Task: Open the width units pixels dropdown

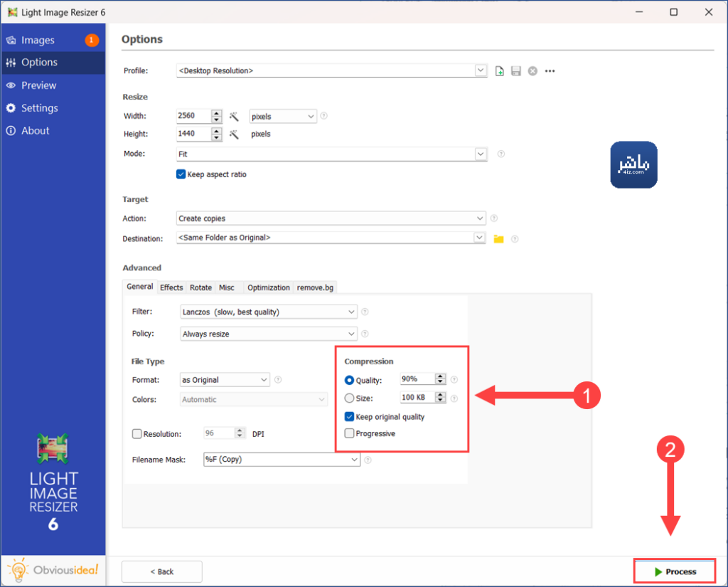Action: [x=283, y=116]
